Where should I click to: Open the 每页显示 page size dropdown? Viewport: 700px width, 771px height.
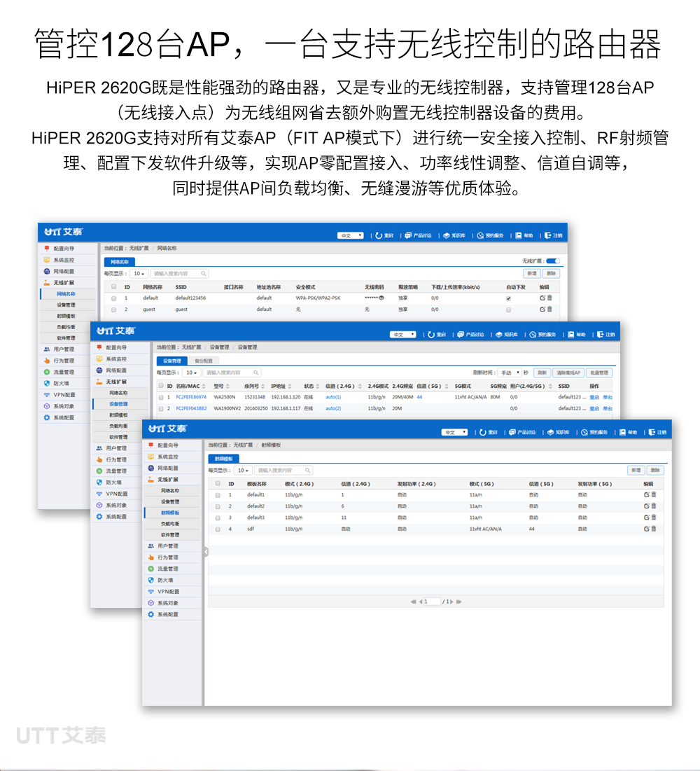[241, 471]
